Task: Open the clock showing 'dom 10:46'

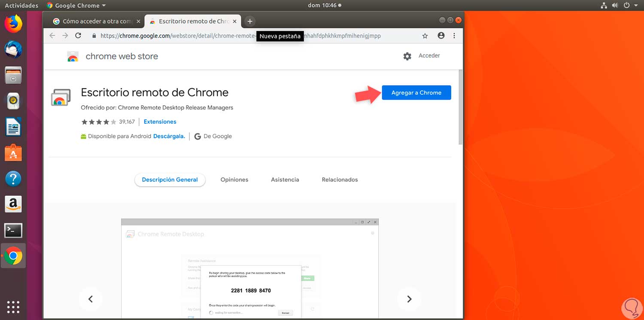Action: coord(325,6)
